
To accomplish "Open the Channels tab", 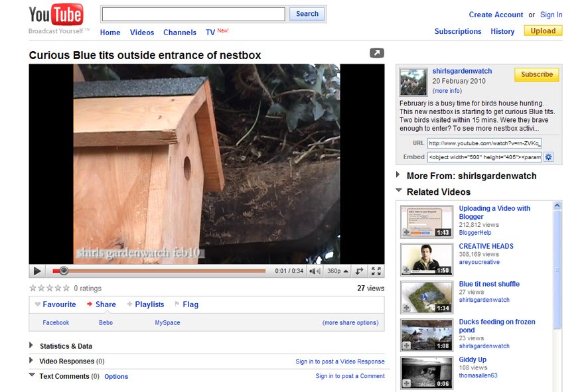I will point(180,33).
